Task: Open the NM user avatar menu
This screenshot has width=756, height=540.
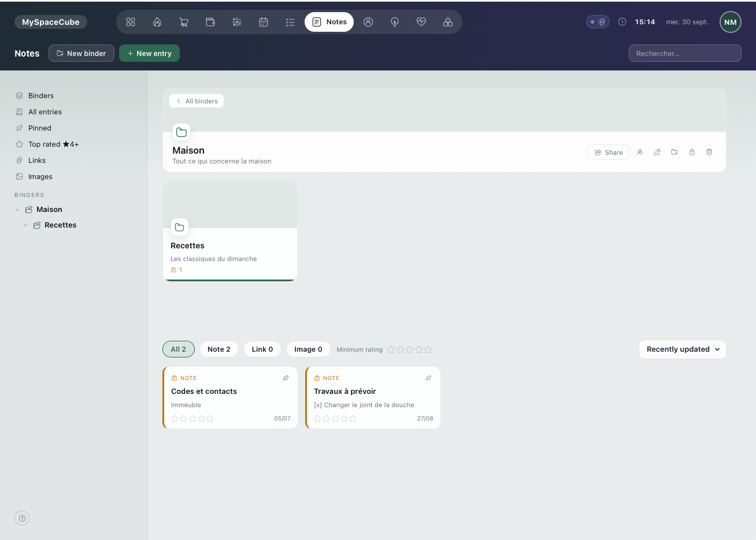Action: (731, 22)
